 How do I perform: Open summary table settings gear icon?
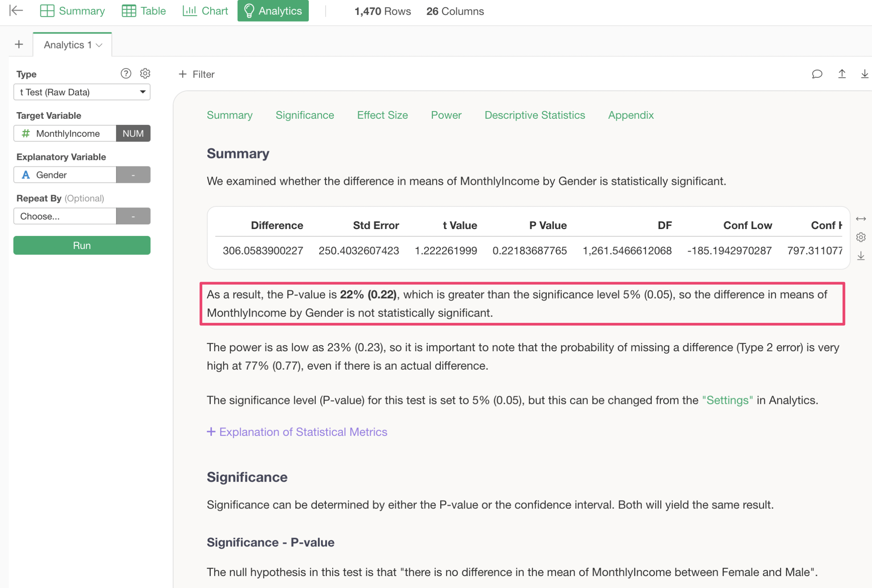pyautogui.click(x=861, y=237)
